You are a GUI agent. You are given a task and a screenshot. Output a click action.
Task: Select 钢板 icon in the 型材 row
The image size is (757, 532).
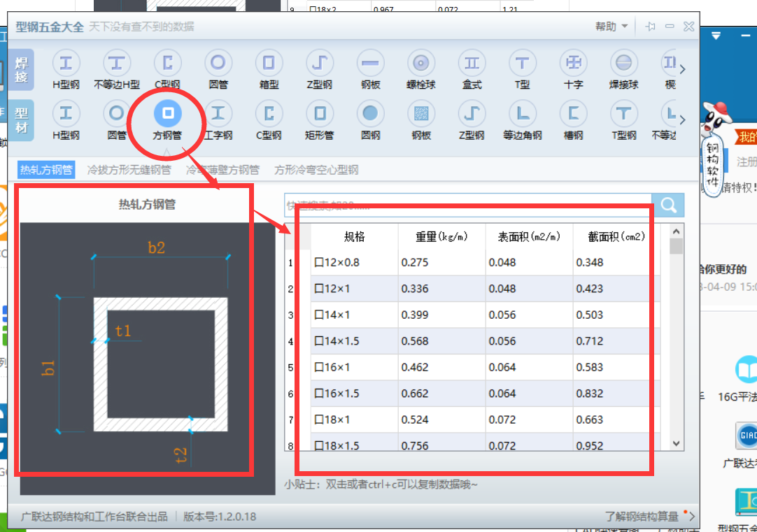(x=421, y=114)
